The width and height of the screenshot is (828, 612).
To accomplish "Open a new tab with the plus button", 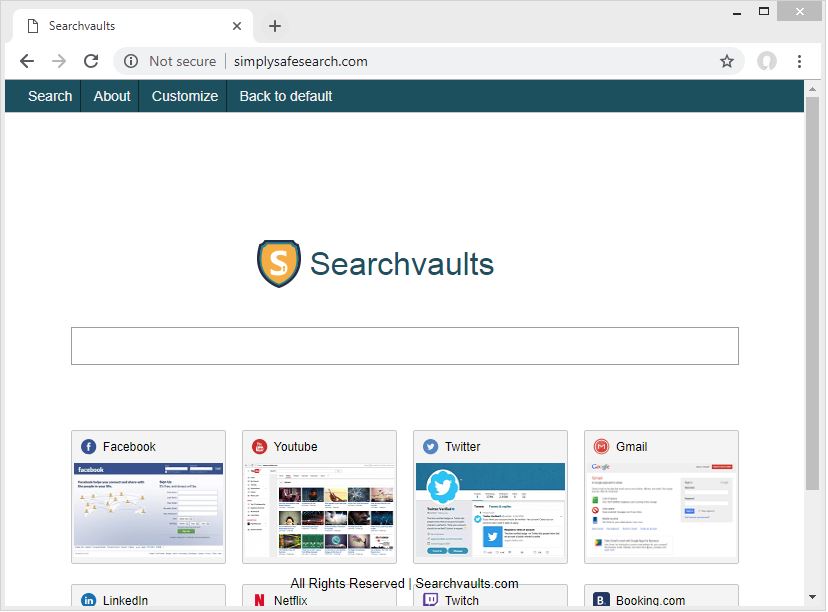I will coord(275,26).
